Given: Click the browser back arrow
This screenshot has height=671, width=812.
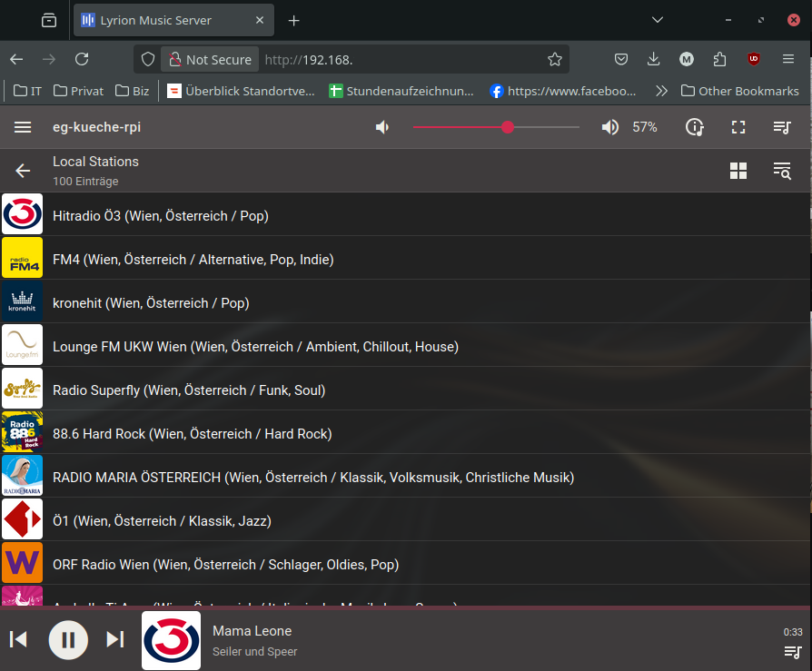Looking at the screenshot, I should point(16,60).
